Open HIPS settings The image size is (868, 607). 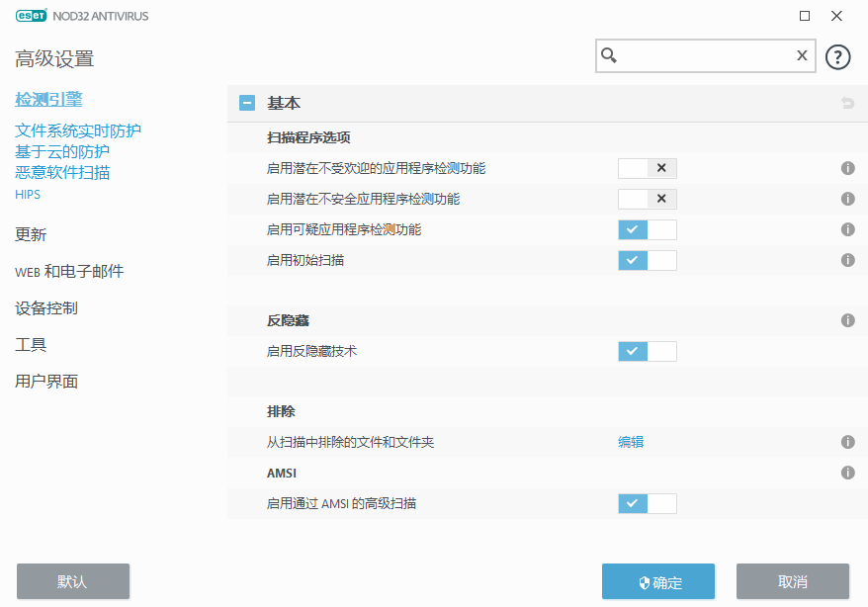[28, 194]
